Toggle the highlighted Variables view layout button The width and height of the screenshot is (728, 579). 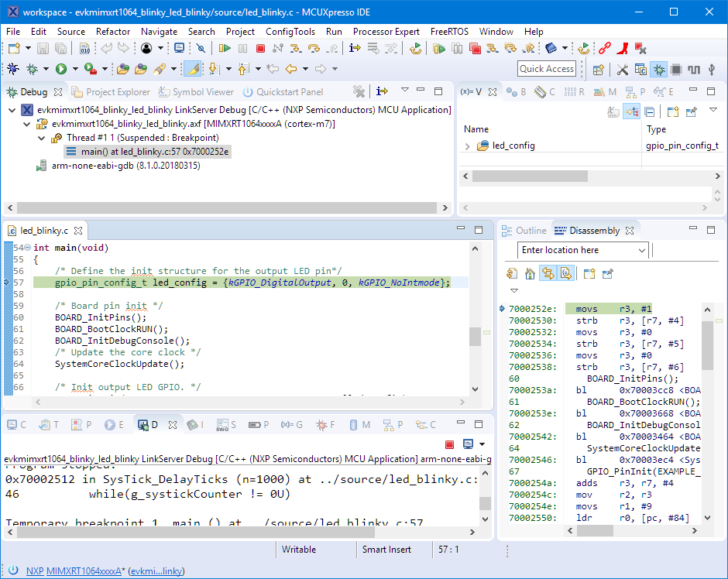coord(631,111)
